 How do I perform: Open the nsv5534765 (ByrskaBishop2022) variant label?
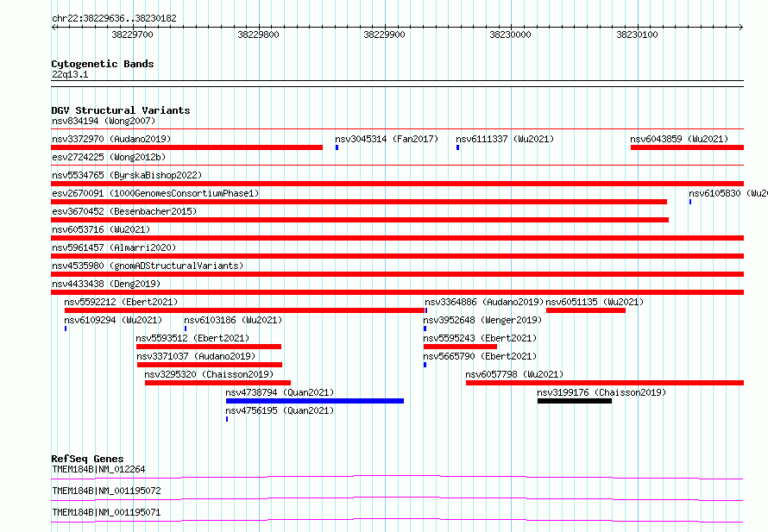pyautogui.click(x=127, y=175)
